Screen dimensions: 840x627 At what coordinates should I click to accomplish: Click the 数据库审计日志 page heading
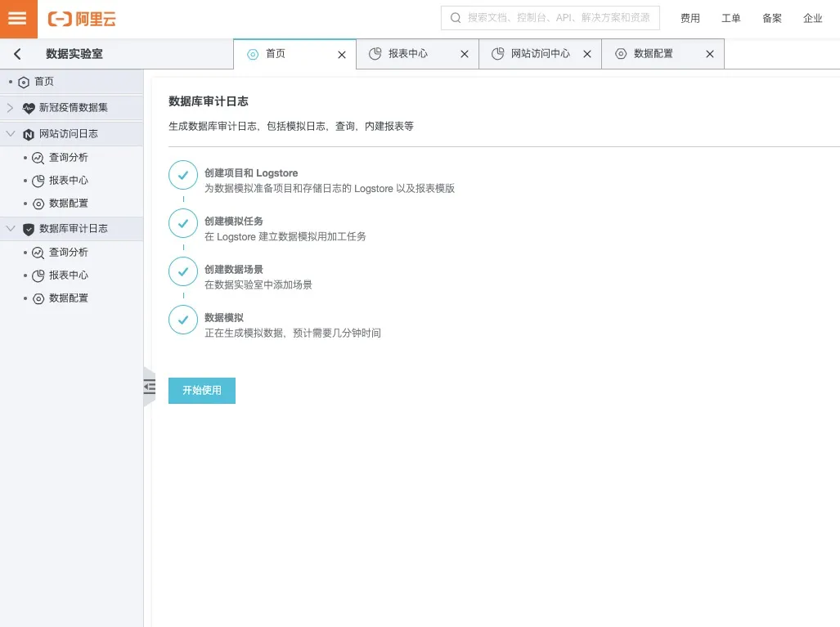209,101
